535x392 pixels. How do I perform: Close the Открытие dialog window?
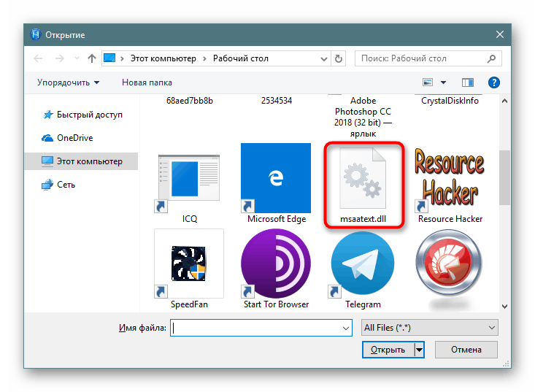click(500, 34)
